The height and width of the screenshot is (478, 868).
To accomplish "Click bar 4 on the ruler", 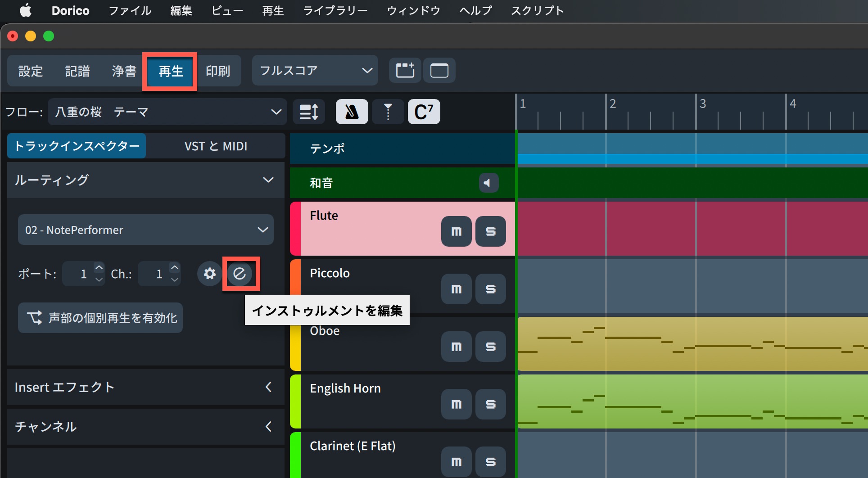I will [x=793, y=104].
